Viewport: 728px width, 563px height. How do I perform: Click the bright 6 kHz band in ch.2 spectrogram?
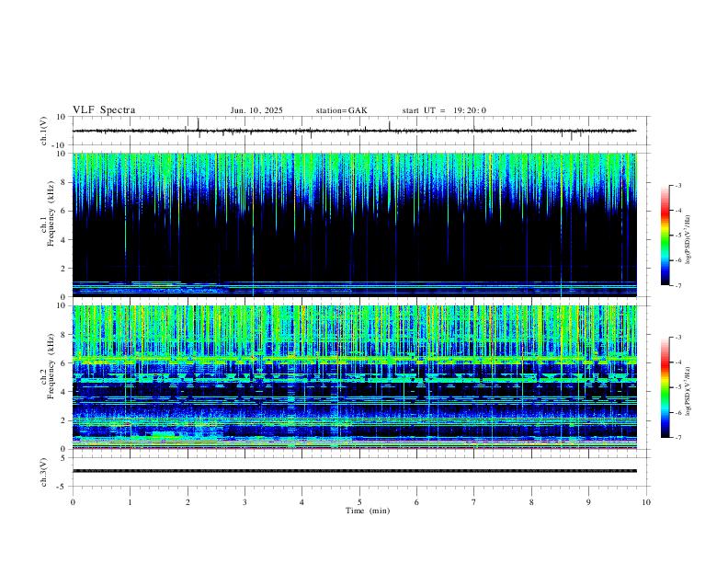355,360
